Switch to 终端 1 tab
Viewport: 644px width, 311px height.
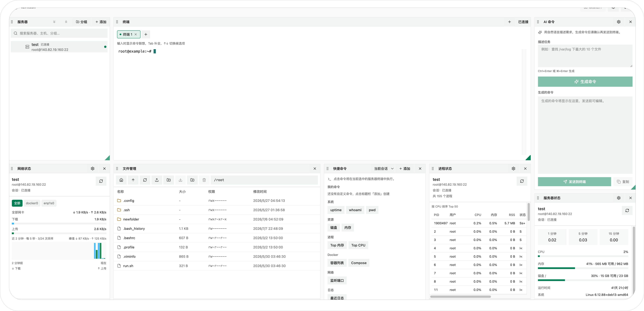pyautogui.click(x=127, y=34)
